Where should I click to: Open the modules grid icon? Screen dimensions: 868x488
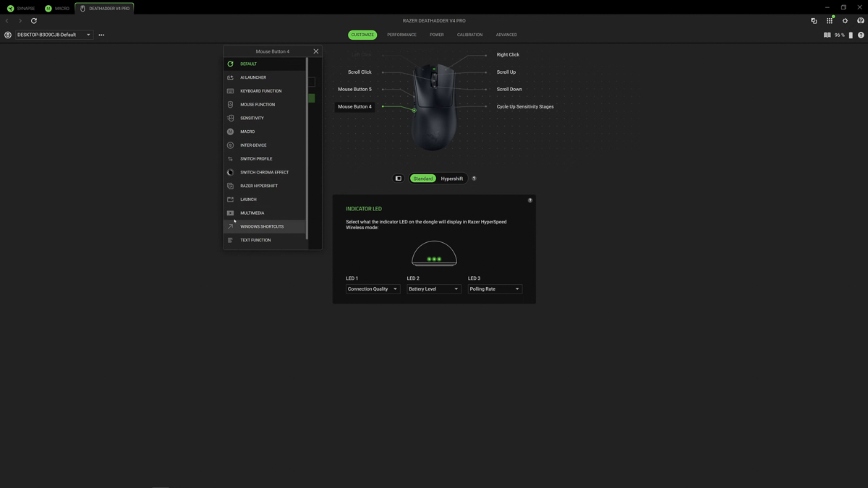coord(830,21)
